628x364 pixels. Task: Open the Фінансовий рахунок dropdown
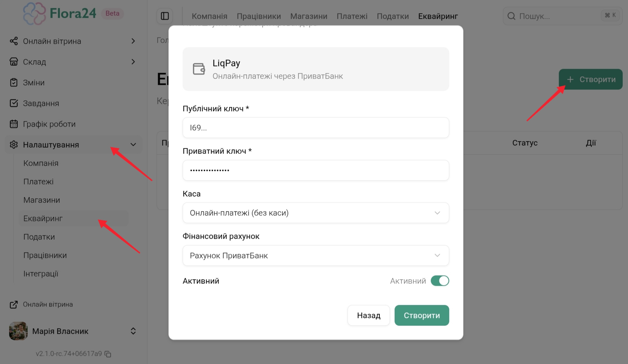pyautogui.click(x=316, y=255)
